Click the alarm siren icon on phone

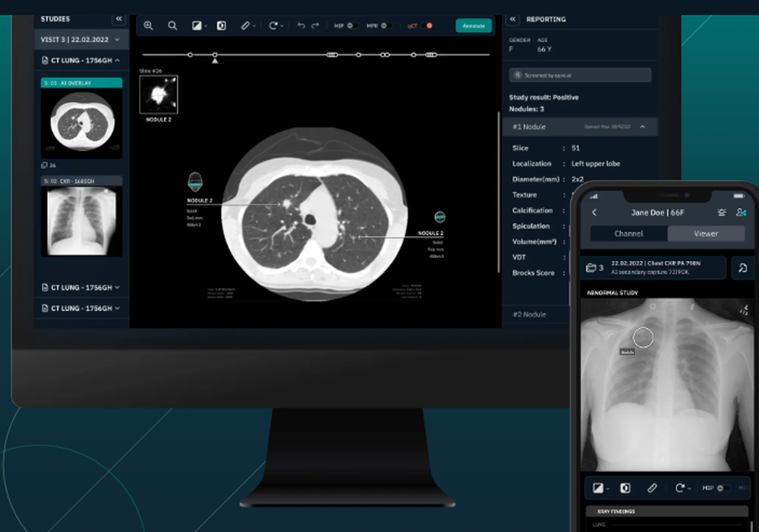tap(722, 212)
